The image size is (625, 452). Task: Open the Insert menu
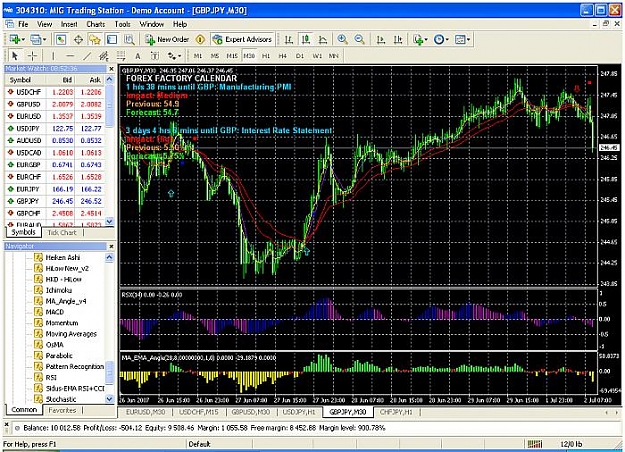tap(69, 24)
